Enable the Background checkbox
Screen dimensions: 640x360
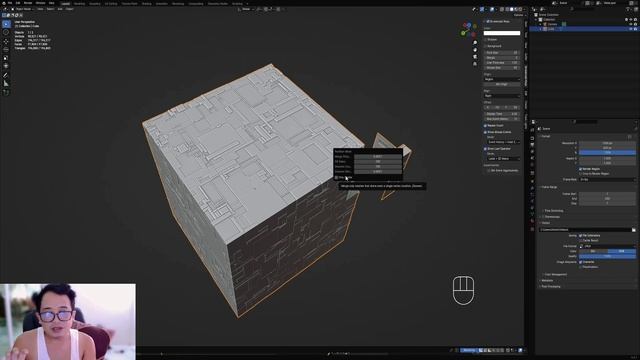[x=486, y=46]
